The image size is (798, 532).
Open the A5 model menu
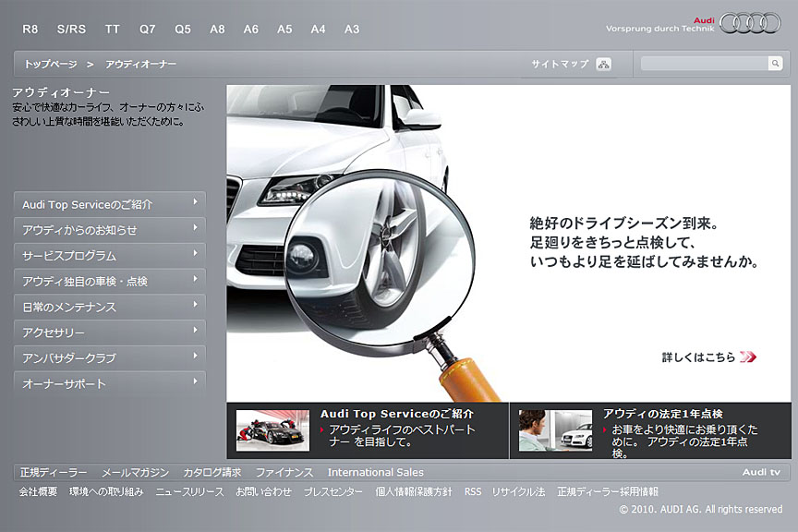[284, 29]
